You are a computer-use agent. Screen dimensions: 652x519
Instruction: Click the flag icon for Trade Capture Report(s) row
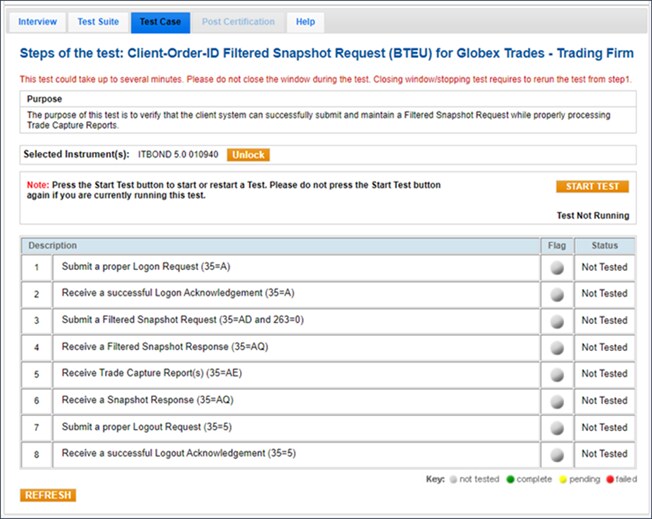click(x=556, y=374)
